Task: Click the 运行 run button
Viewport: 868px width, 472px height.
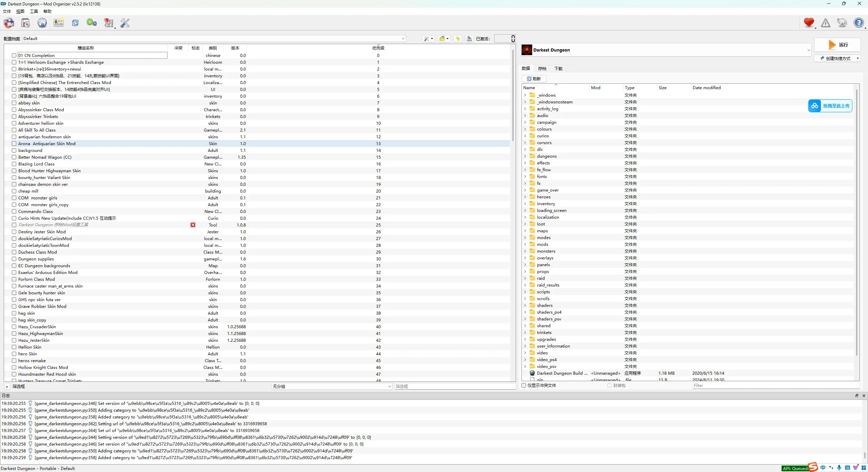Action: click(837, 44)
